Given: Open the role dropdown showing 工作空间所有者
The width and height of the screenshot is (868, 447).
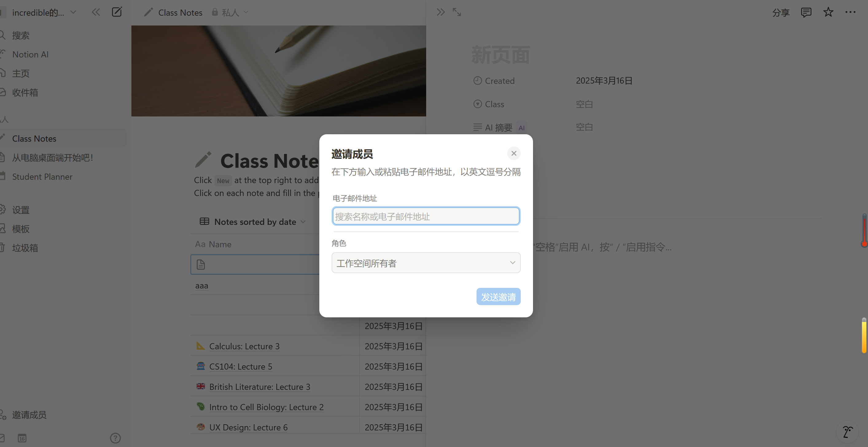Looking at the screenshot, I should click(426, 263).
